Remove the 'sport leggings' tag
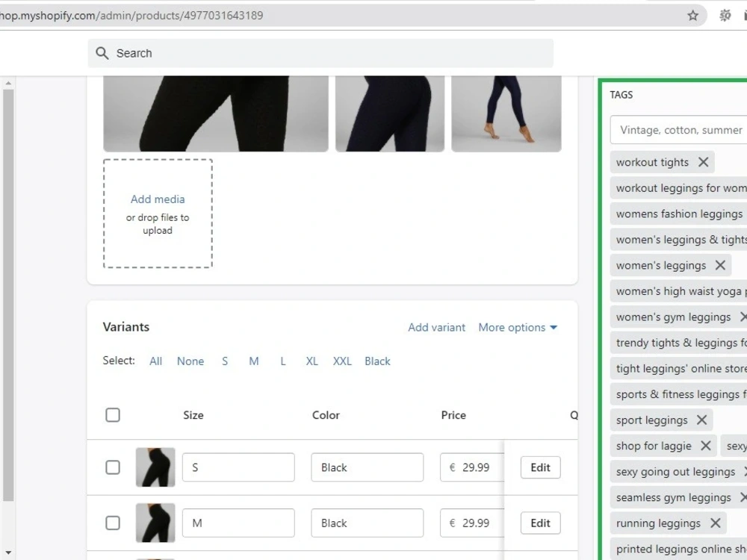Image resolution: width=747 pixels, height=560 pixels. click(x=701, y=420)
